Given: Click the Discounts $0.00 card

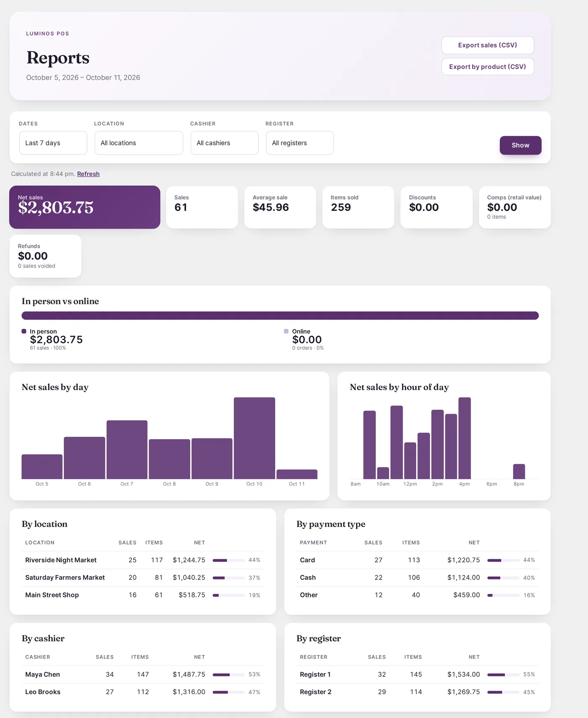Looking at the screenshot, I should [436, 207].
